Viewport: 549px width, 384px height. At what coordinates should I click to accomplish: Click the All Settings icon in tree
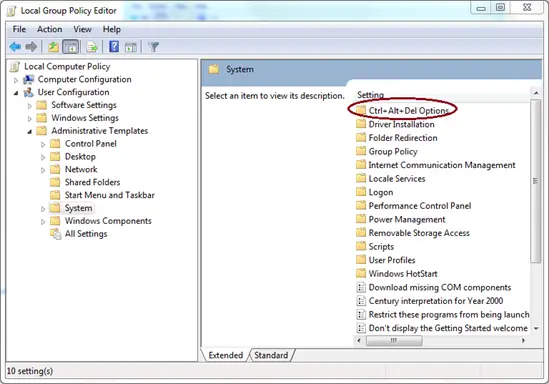coord(55,233)
